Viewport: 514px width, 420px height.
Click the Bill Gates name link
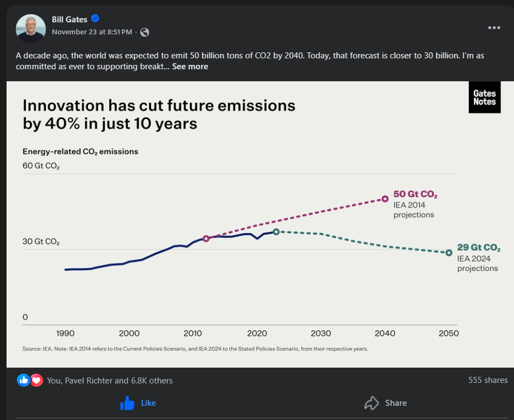click(x=69, y=20)
